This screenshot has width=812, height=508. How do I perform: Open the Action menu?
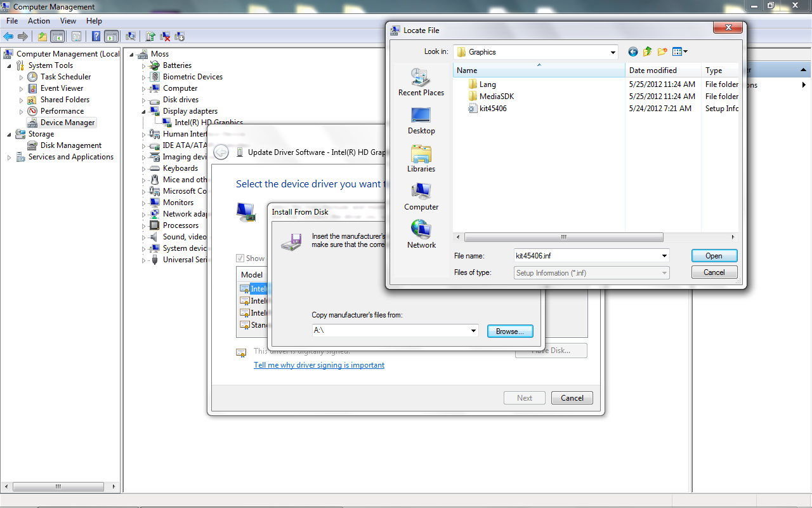coord(39,21)
